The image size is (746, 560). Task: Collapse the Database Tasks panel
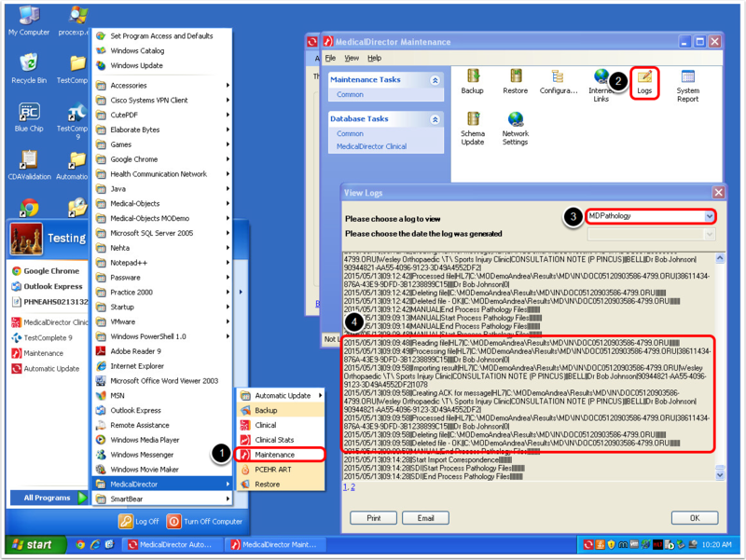pos(435,119)
